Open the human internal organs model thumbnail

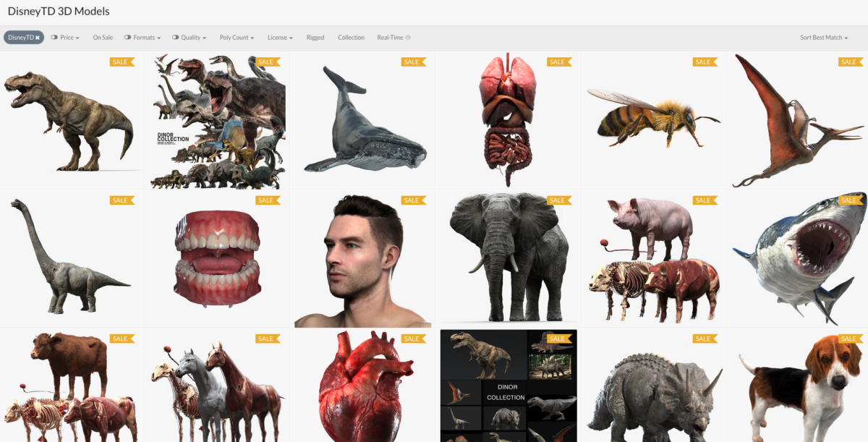point(507,119)
